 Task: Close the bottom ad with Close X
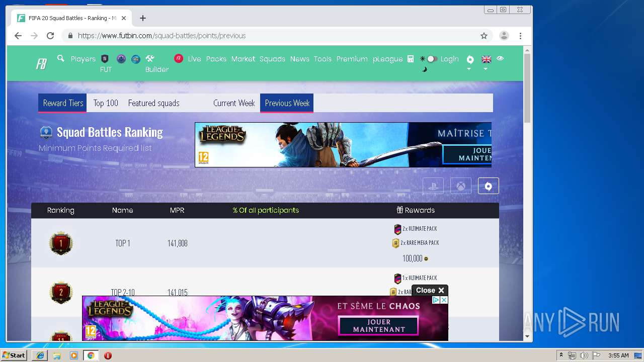430,291
